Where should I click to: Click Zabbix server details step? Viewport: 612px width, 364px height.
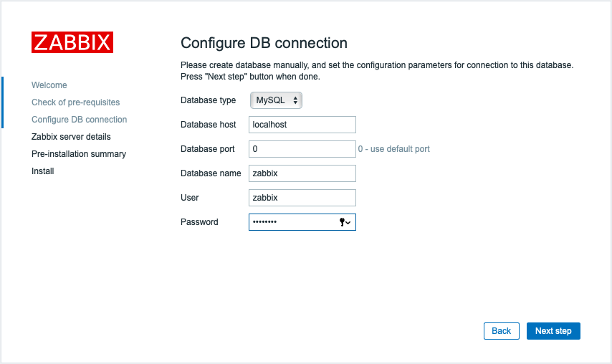click(x=71, y=137)
